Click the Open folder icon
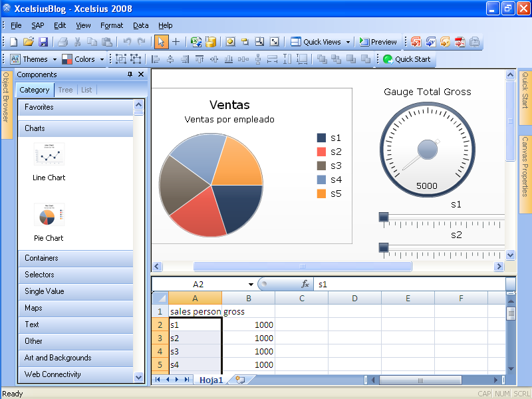Image resolution: width=532 pixels, height=399 pixels. point(28,42)
